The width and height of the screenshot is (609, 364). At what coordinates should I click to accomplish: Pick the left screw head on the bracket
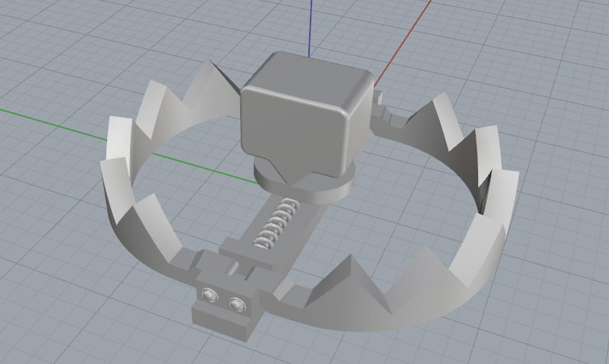pos(210,296)
